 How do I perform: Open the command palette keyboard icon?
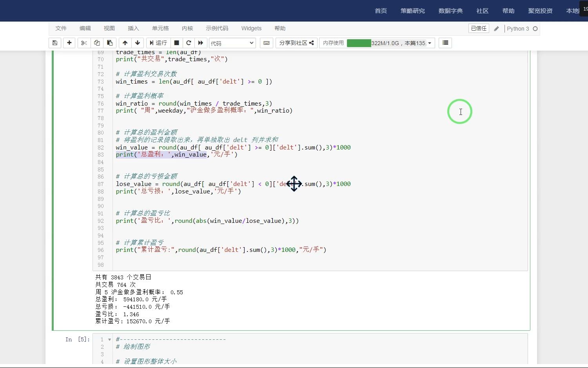pos(267,43)
